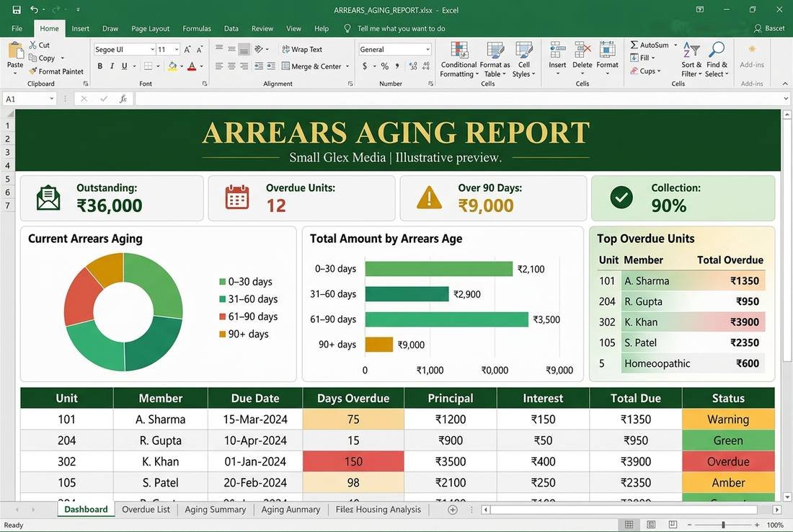Screen dimensions: 793x532
Task: Expand the Merge & Center dropdown arrow
Action: coord(347,66)
